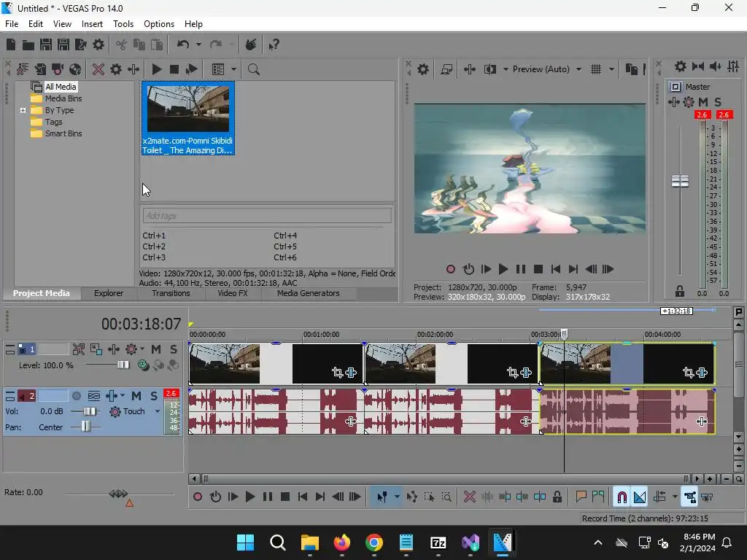The width and height of the screenshot is (747, 560).
Task: Click the audio track Vol slider
Action: click(89, 411)
